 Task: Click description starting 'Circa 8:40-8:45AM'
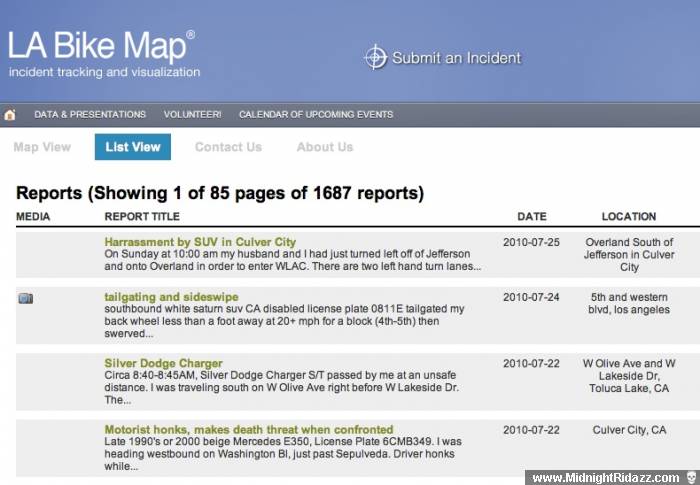point(282,387)
